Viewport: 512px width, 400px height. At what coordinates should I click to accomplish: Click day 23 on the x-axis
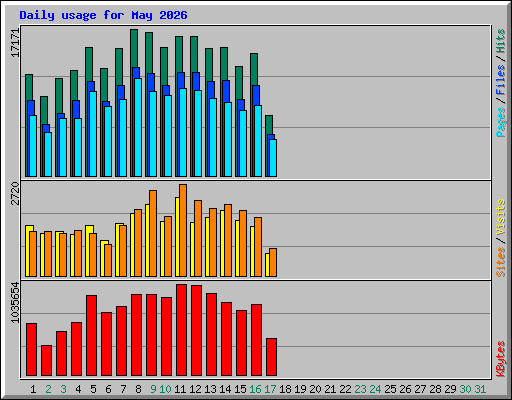360,389
